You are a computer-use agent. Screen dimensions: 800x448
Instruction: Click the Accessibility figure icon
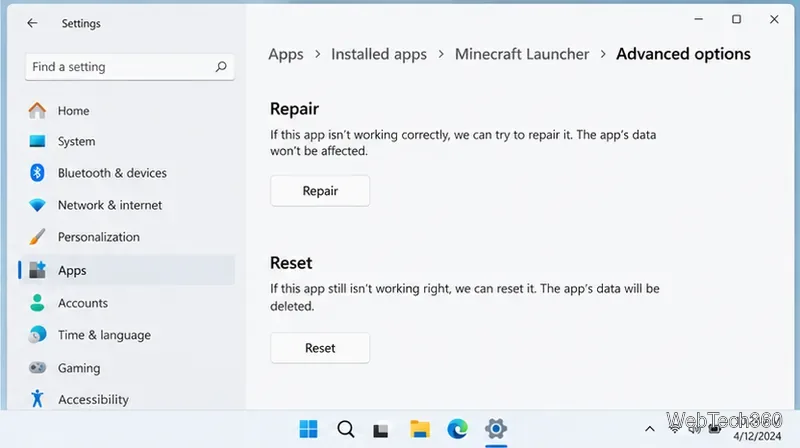(x=37, y=399)
